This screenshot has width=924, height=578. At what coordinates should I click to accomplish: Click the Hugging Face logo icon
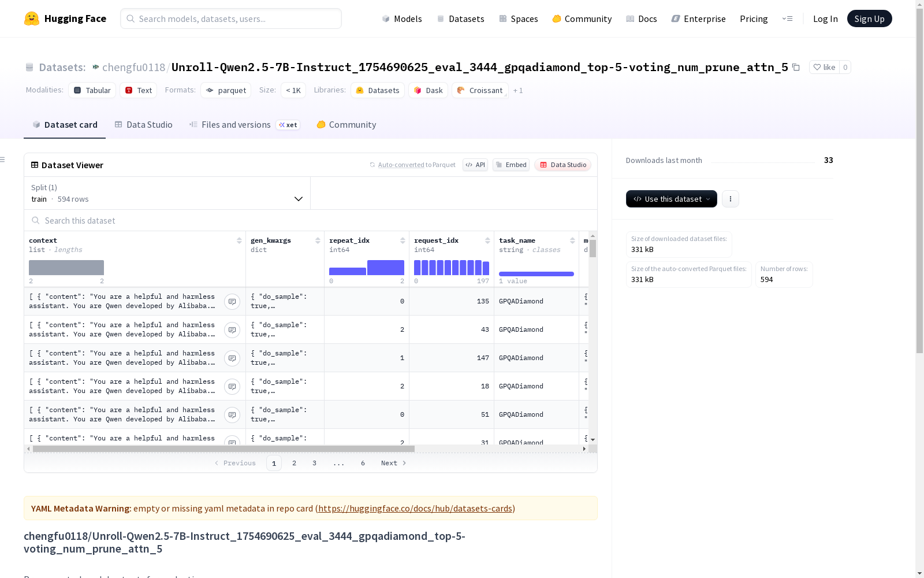point(32,18)
